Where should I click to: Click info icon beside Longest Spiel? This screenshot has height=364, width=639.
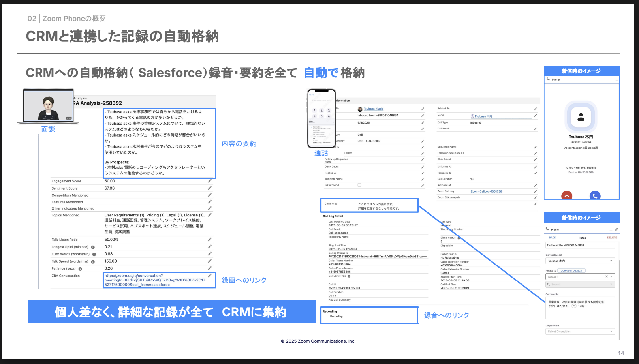pos(93,247)
